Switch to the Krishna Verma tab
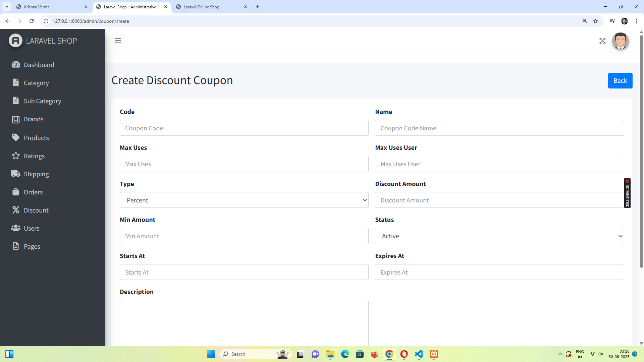Image resolution: width=644 pixels, height=362 pixels. pos(52,7)
